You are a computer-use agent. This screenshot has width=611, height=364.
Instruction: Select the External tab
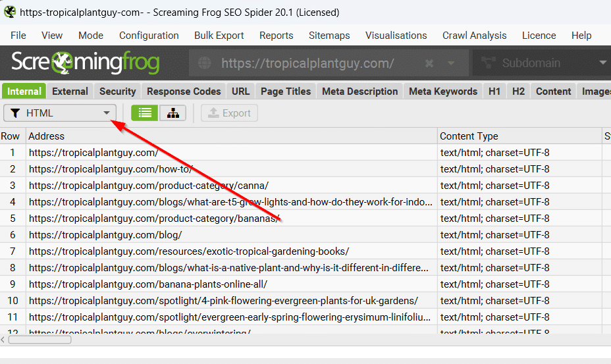click(x=70, y=91)
